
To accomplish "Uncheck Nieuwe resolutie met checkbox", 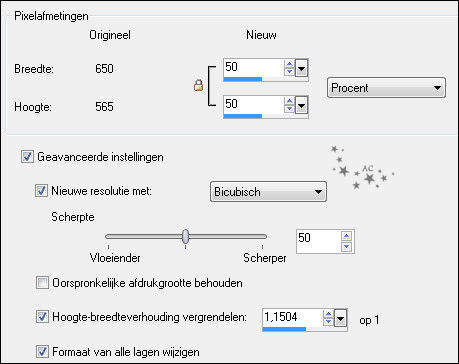I will click(41, 191).
